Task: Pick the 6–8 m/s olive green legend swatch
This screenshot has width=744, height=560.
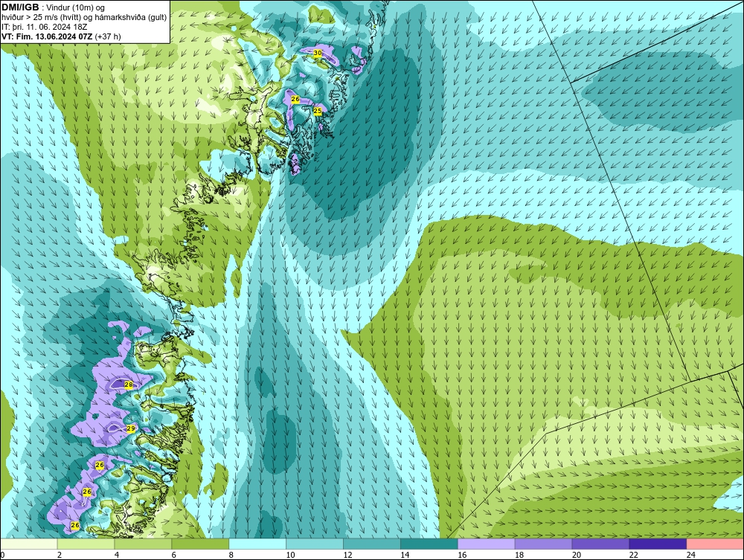Action: click(x=200, y=544)
